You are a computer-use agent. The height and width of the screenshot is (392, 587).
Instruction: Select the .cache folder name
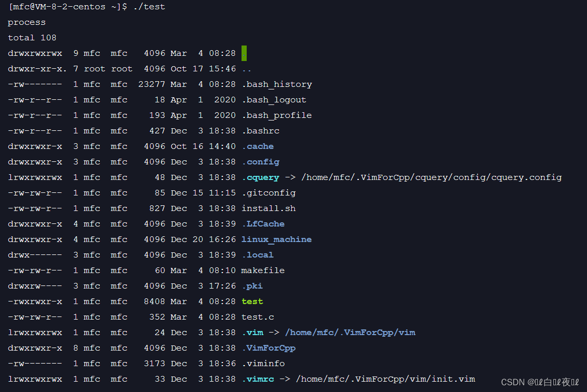[x=258, y=146]
